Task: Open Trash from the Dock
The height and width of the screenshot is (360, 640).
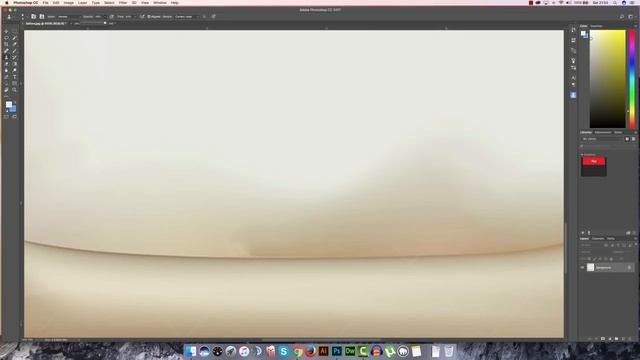Action: point(449,351)
